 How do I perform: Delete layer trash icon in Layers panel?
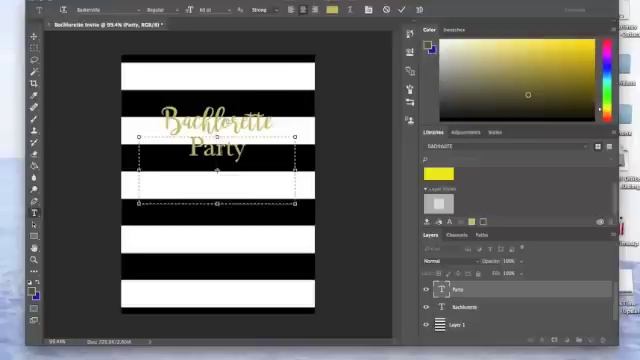click(603, 340)
